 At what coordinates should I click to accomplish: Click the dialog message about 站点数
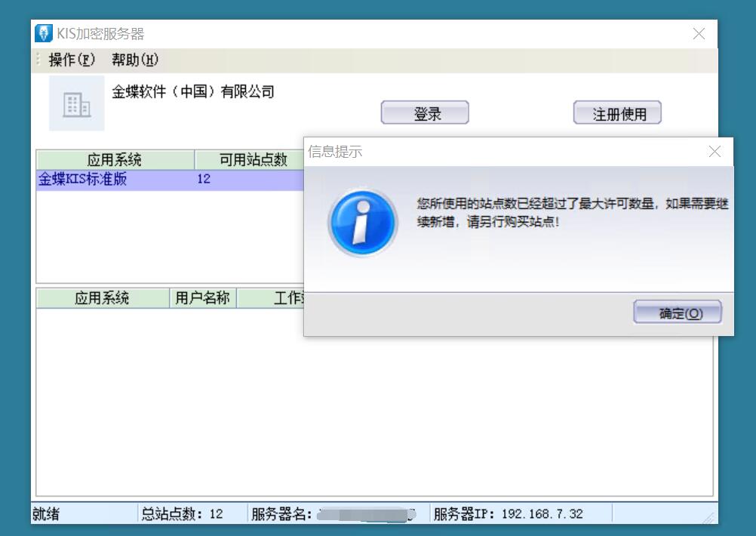(x=573, y=212)
